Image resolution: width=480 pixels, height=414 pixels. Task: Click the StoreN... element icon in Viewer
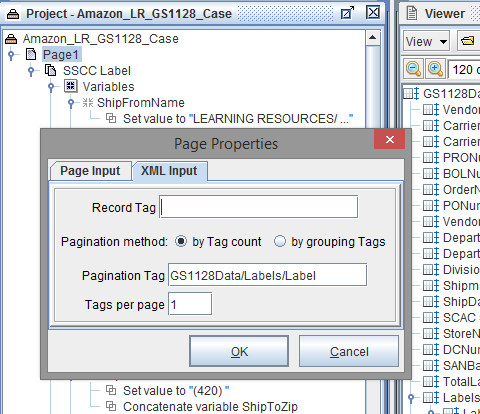click(431, 333)
